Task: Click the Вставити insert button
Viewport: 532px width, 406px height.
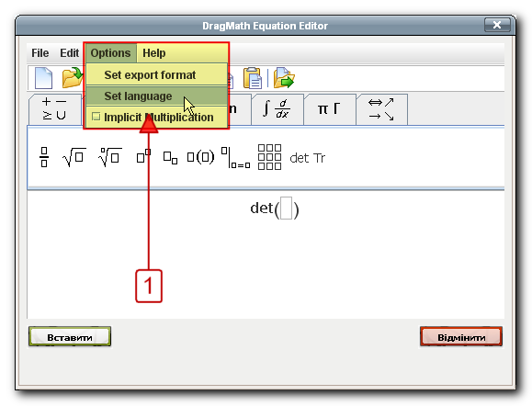Action: pos(70,337)
